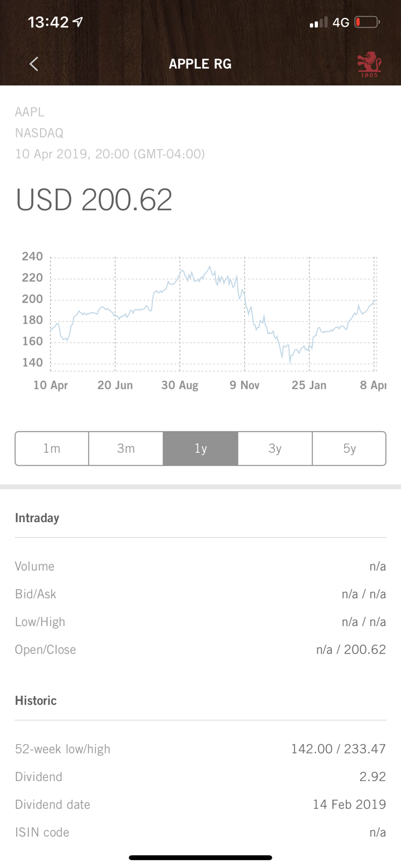
Task: Tap the Volume row
Action: [200, 566]
